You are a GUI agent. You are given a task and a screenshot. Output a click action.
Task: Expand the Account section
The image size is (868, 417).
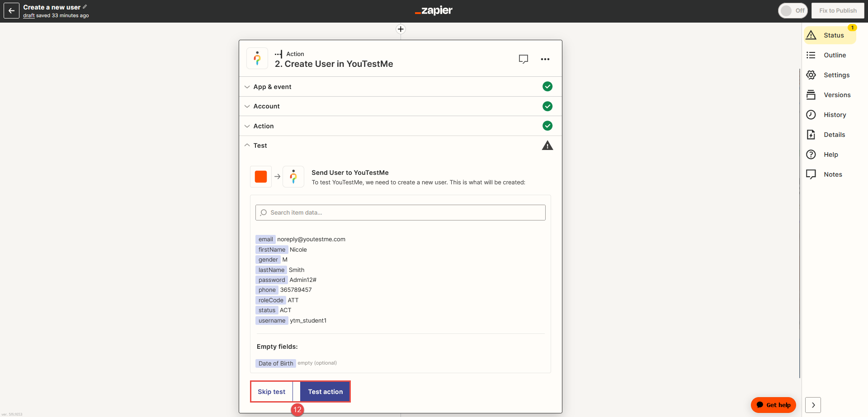tap(400, 106)
